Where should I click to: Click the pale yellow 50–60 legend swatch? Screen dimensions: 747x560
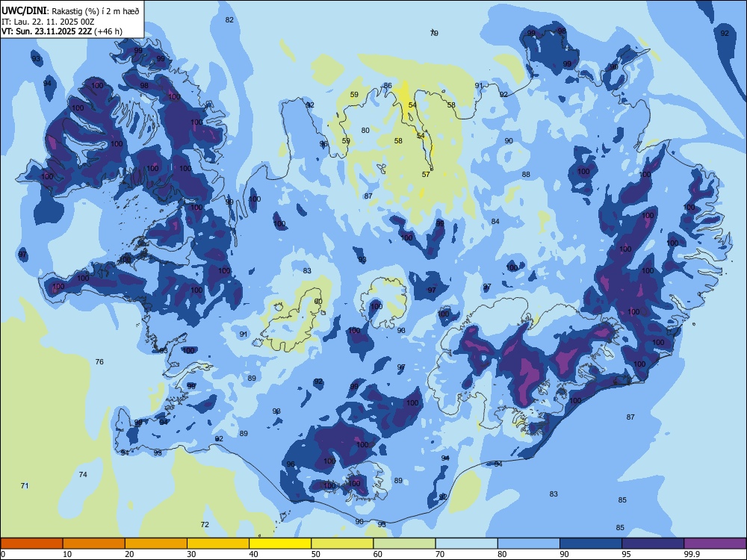point(342,544)
